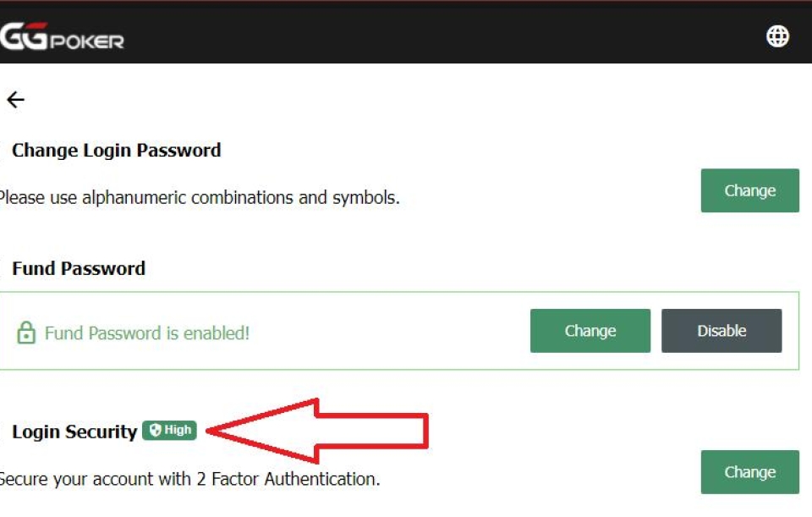Disable the fund password
Screen dimensions: 812x517
pos(721,331)
